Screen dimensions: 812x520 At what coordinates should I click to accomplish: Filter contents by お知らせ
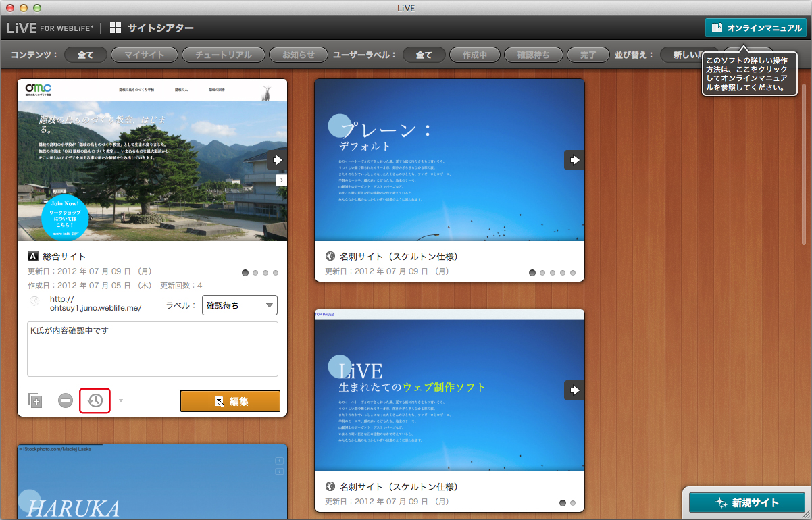(x=299, y=55)
